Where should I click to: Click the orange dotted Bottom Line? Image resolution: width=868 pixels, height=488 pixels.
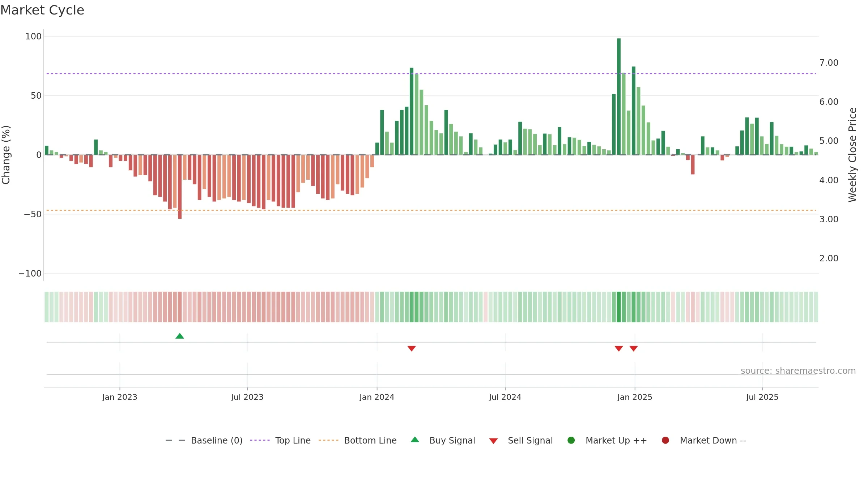(431, 210)
